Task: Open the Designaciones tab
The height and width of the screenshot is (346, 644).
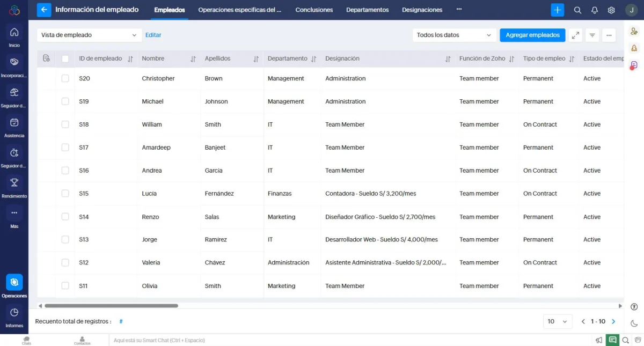Action: (422, 10)
